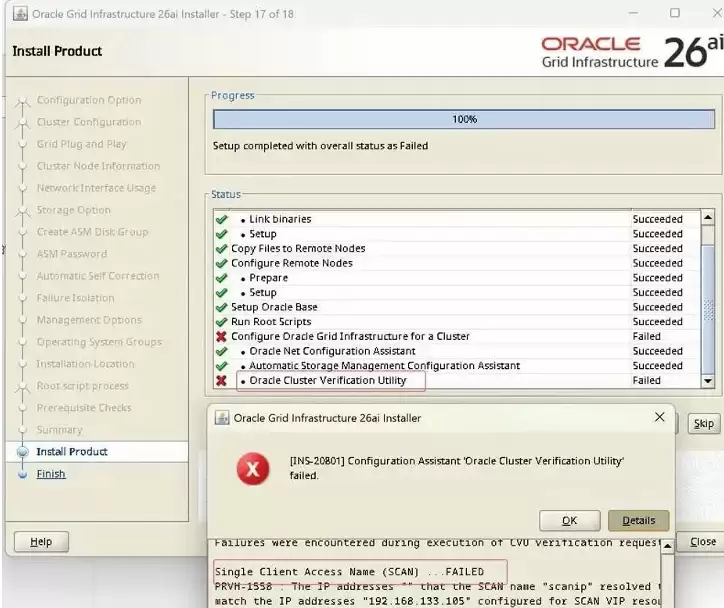This screenshot has height=608, width=724.
Task: Click the red X icon beside Oracle Cluster Verification Utility
Action: point(222,380)
